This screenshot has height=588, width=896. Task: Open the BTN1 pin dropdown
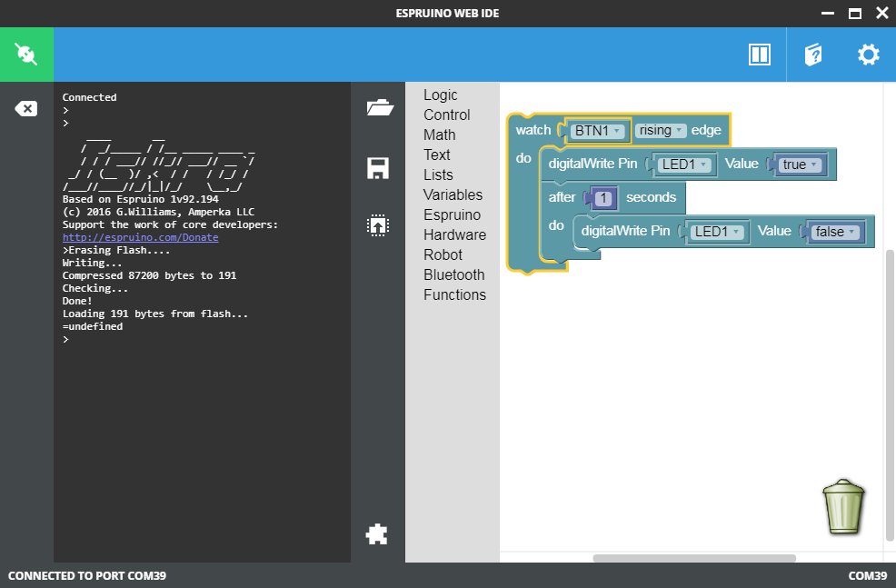click(596, 130)
